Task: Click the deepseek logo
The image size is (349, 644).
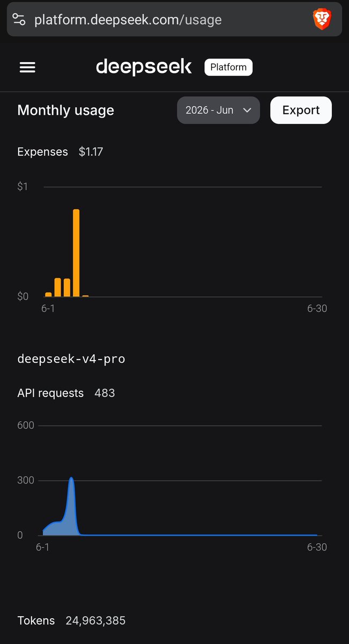Action: (144, 67)
